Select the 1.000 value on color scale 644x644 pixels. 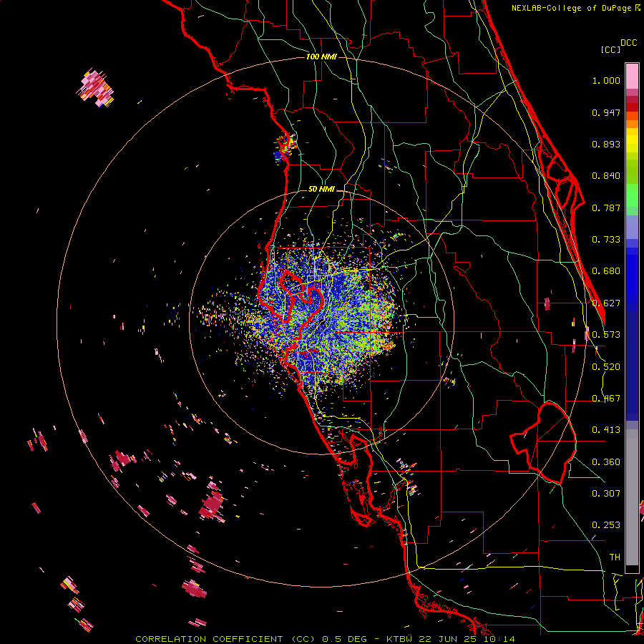606,80
